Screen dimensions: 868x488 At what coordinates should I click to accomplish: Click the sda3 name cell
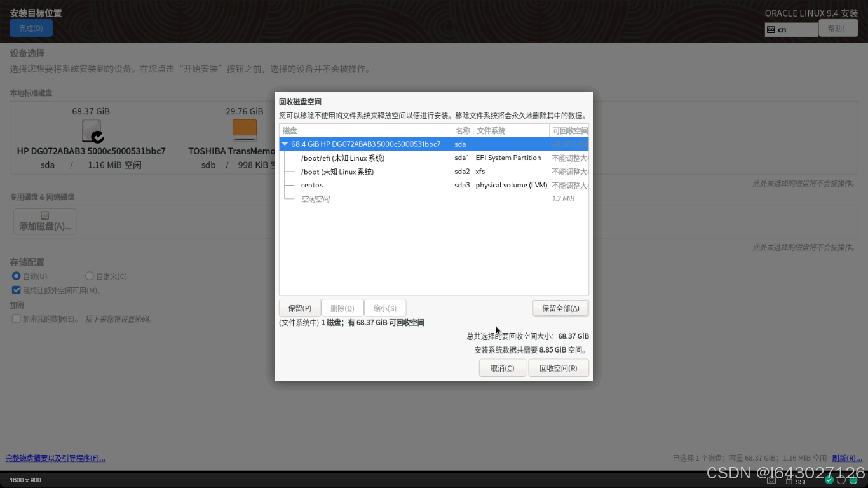(462, 186)
